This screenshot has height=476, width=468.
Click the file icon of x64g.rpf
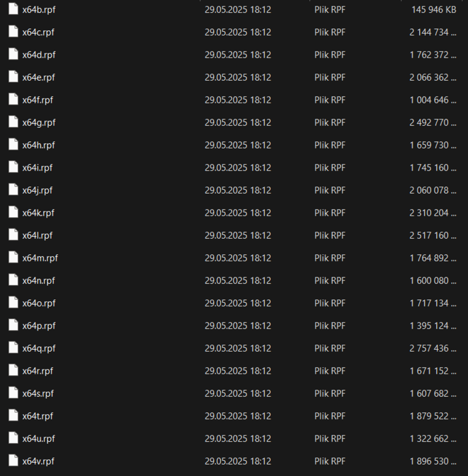click(x=13, y=122)
